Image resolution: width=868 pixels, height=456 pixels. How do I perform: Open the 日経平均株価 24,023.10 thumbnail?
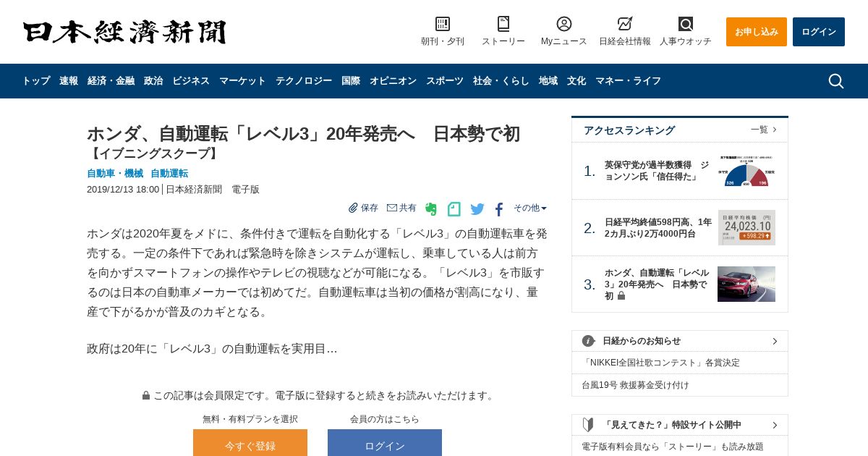[x=746, y=228]
